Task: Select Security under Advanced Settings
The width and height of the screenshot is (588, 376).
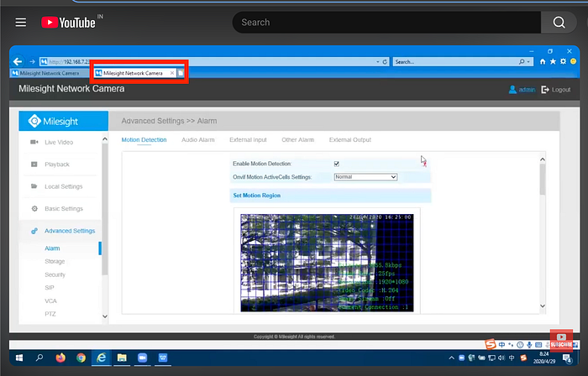Action: (x=55, y=274)
